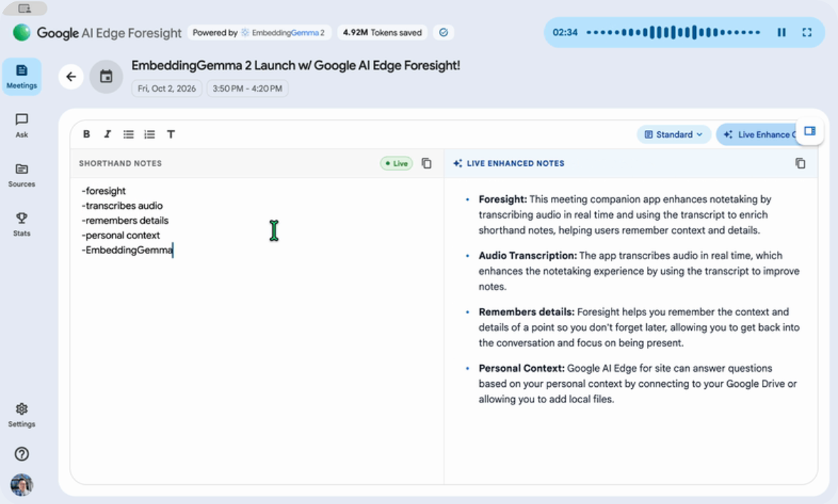This screenshot has width=838, height=504.
Task: Click the 'Audio Transcription:' enhanced note heading
Action: click(x=528, y=256)
